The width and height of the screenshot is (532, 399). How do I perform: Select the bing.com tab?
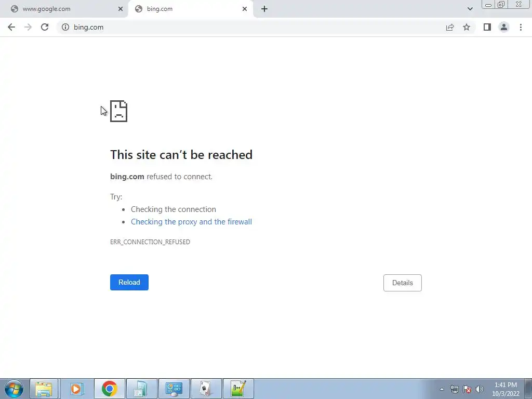click(190, 9)
